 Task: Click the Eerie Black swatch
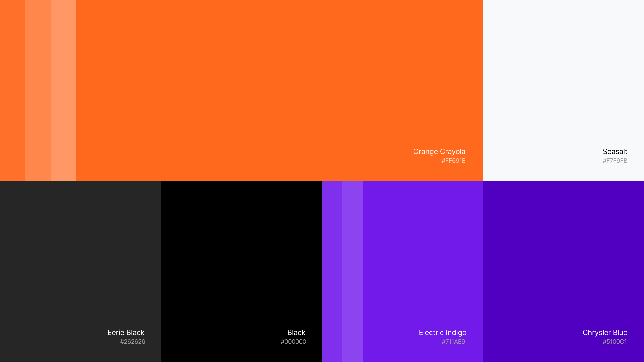(x=80, y=262)
